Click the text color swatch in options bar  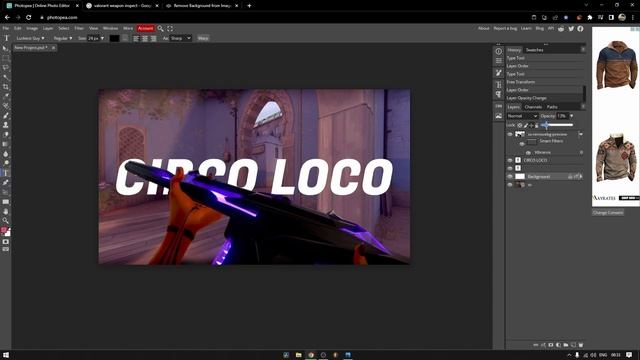coord(115,38)
